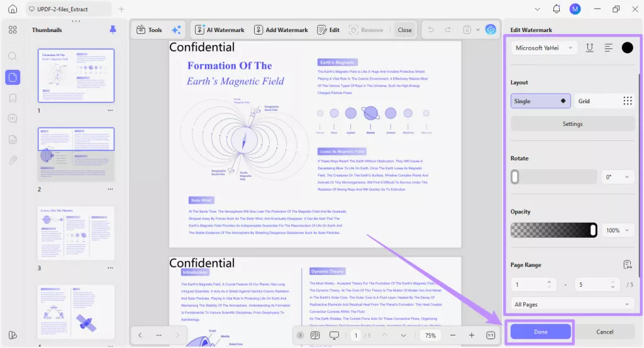
Task: Open text alignment options
Action: point(608,48)
